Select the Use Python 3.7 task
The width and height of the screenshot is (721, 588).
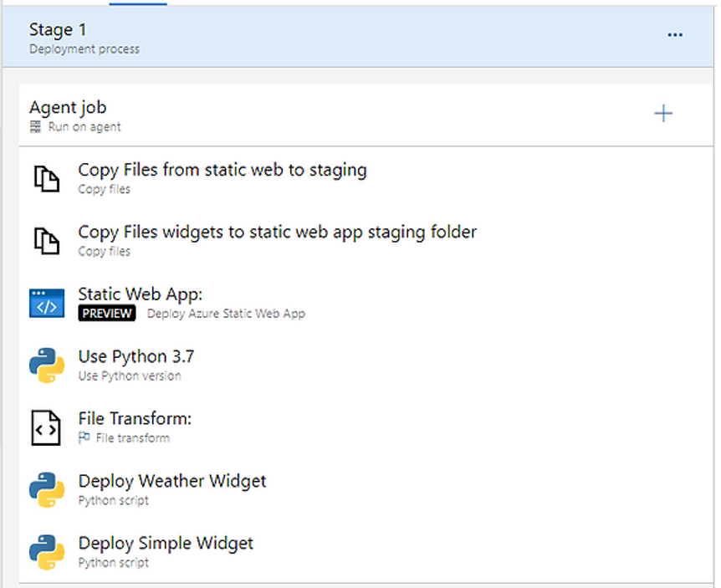pyautogui.click(x=366, y=366)
